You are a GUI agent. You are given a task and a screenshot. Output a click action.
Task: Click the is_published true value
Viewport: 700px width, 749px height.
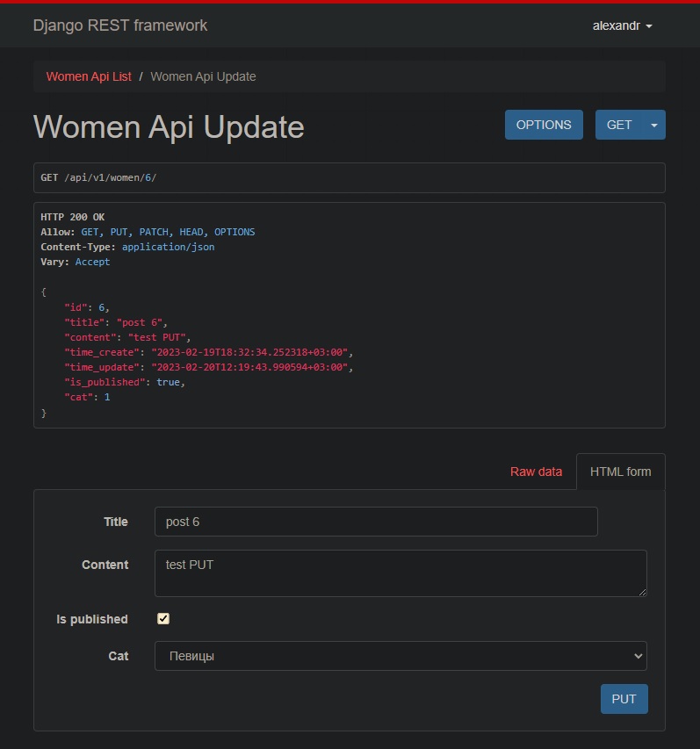coord(168,382)
